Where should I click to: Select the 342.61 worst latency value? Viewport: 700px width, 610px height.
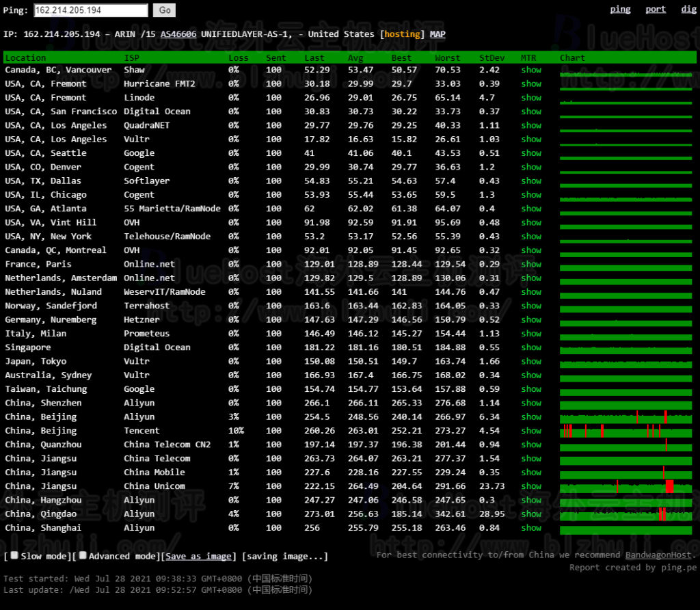pyautogui.click(x=450, y=514)
